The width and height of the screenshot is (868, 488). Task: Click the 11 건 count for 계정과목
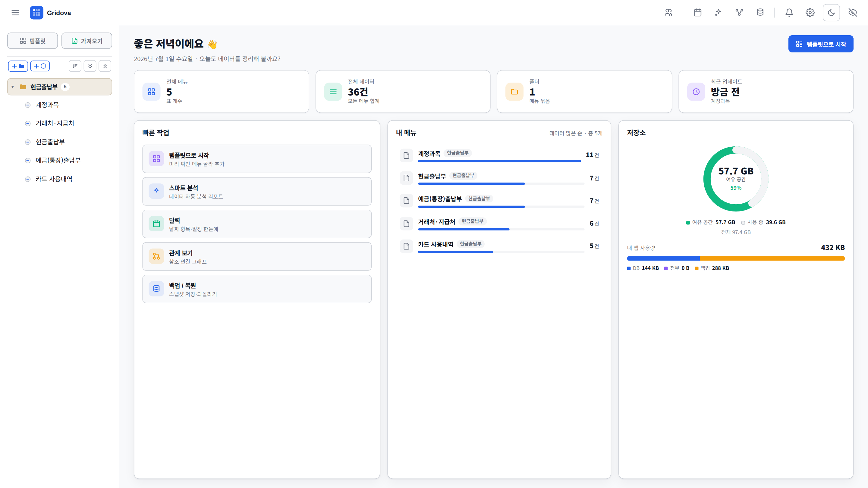tap(592, 155)
